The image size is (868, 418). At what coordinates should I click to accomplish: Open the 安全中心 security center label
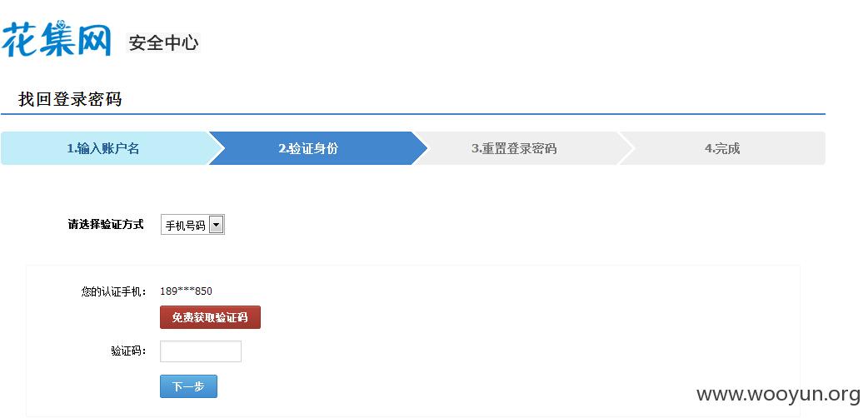click(163, 42)
